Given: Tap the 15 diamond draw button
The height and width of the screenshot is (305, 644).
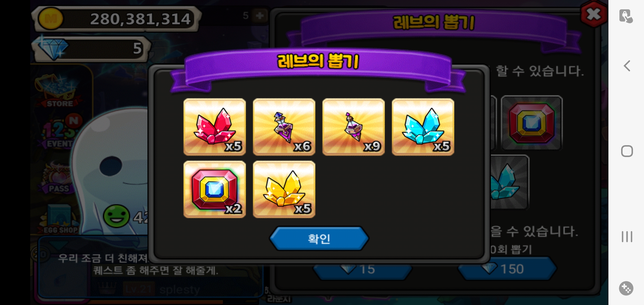Looking at the screenshot, I should point(363,269).
